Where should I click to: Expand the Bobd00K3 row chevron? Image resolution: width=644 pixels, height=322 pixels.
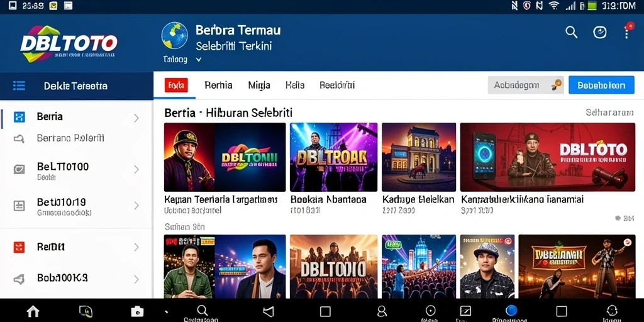point(136,280)
